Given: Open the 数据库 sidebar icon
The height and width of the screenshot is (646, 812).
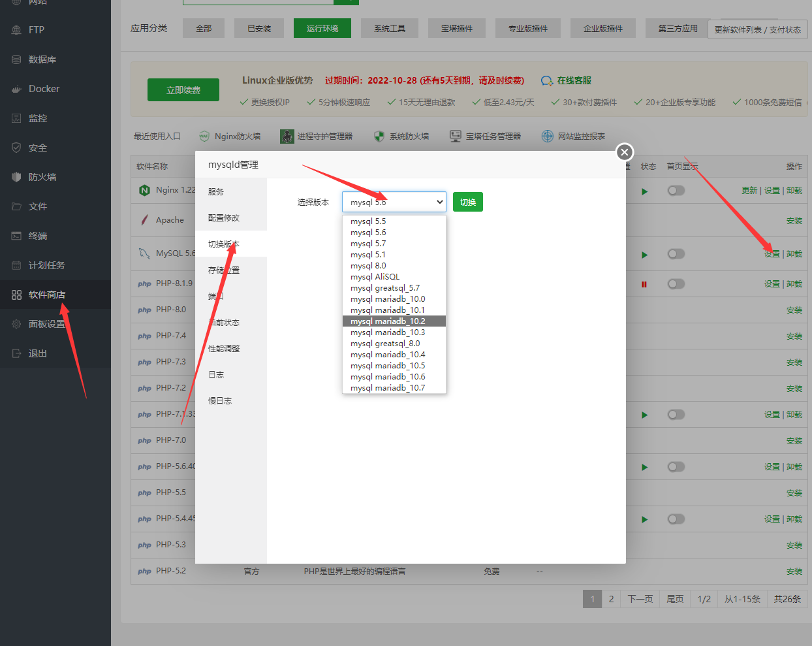Looking at the screenshot, I should pos(16,59).
